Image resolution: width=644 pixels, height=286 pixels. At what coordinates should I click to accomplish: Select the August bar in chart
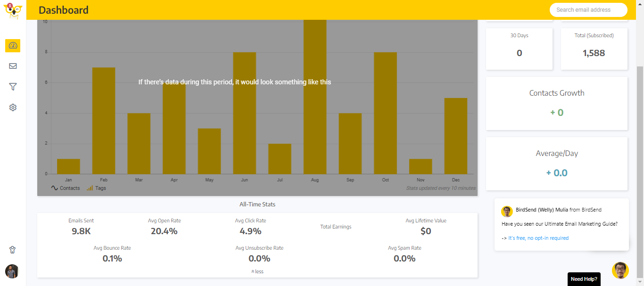pyautogui.click(x=315, y=97)
